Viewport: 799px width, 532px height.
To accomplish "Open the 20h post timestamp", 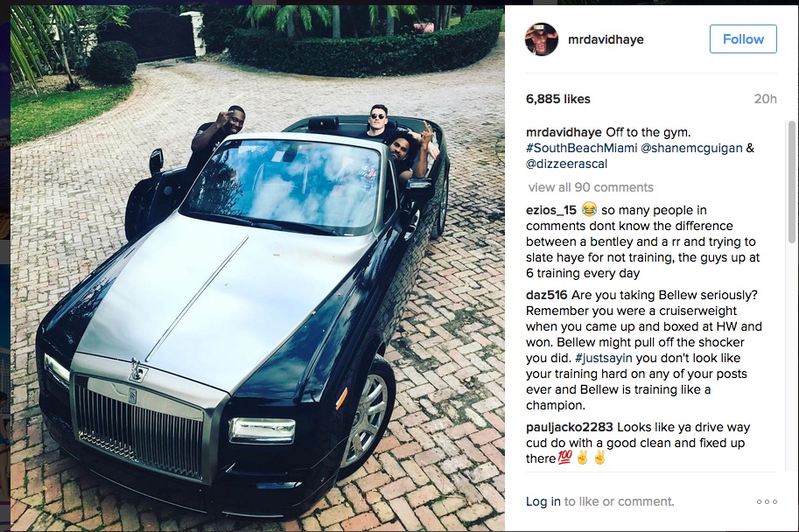I will tap(766, 99).
